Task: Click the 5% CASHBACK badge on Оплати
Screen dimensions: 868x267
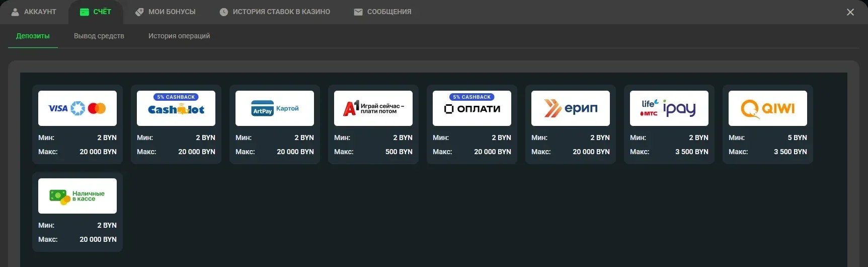Action: click(472, 97)
